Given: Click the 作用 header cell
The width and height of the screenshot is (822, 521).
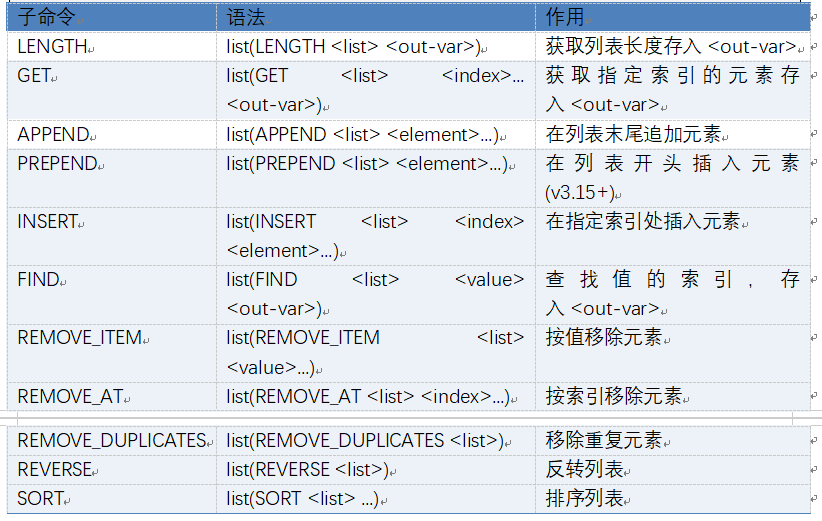Looking at the screenshot, I should coord(673,17).
